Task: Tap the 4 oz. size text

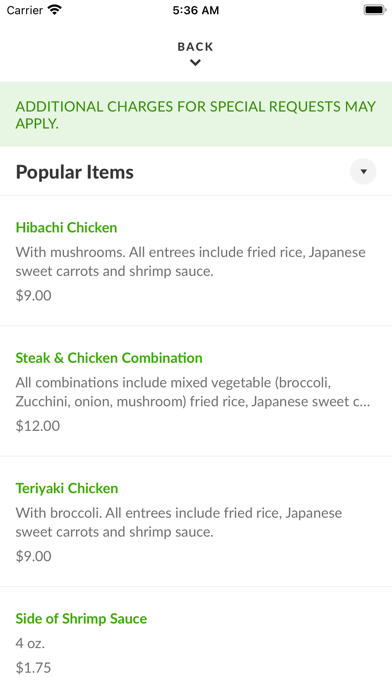Action: pyautogui.click(x=30, y=643)
